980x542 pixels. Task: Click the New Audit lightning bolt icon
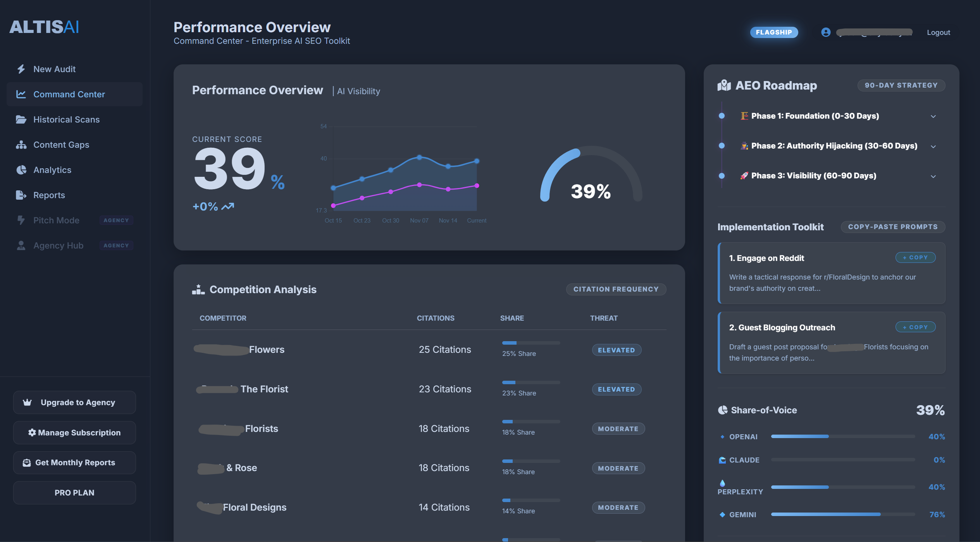point(21,69)
